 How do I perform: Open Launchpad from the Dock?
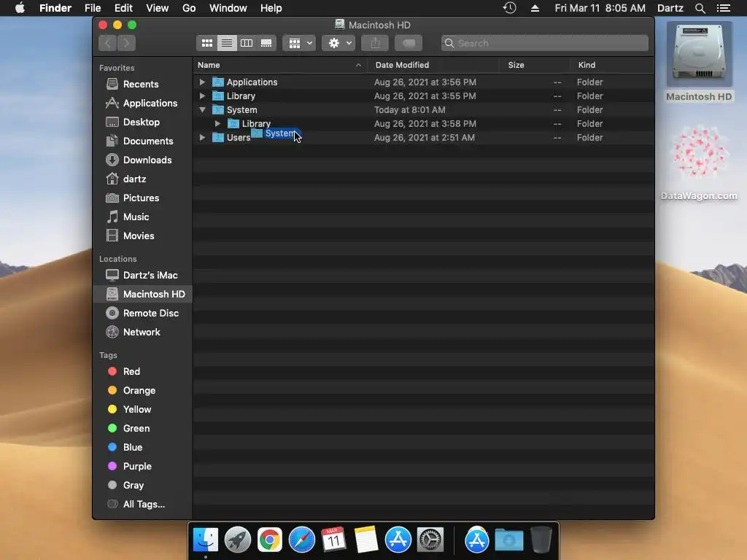click(237, 540)
